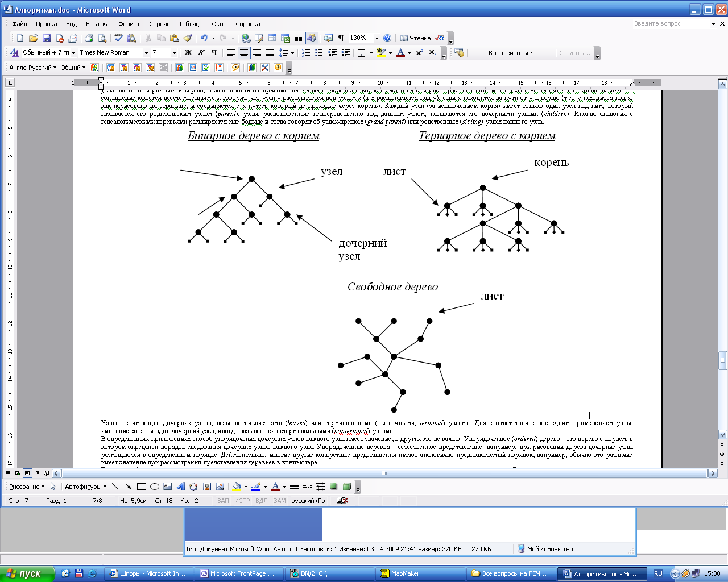Viewport: 728px width, 582px height.
Task: Open the style dropdown Обычный + 7 пт
Action: 73,53
